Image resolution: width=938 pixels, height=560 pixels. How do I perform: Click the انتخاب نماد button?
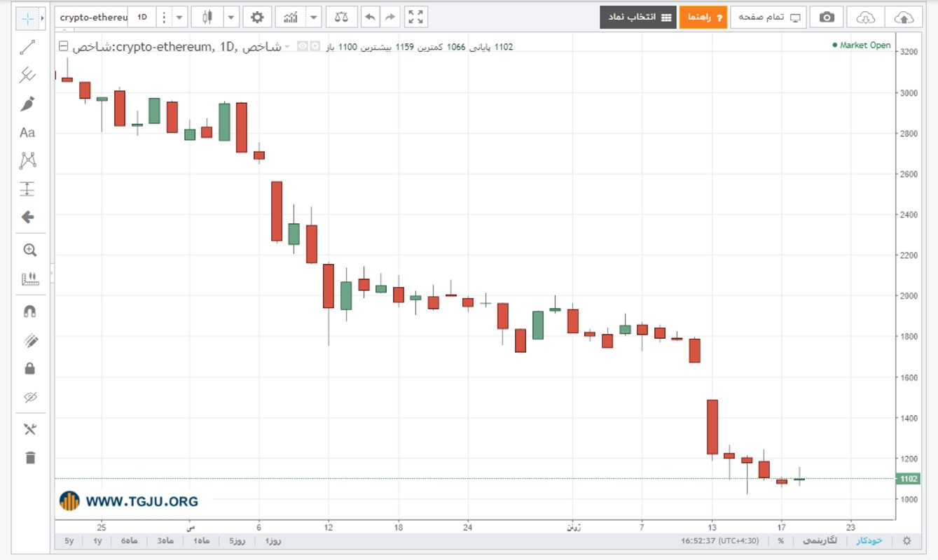637,17
